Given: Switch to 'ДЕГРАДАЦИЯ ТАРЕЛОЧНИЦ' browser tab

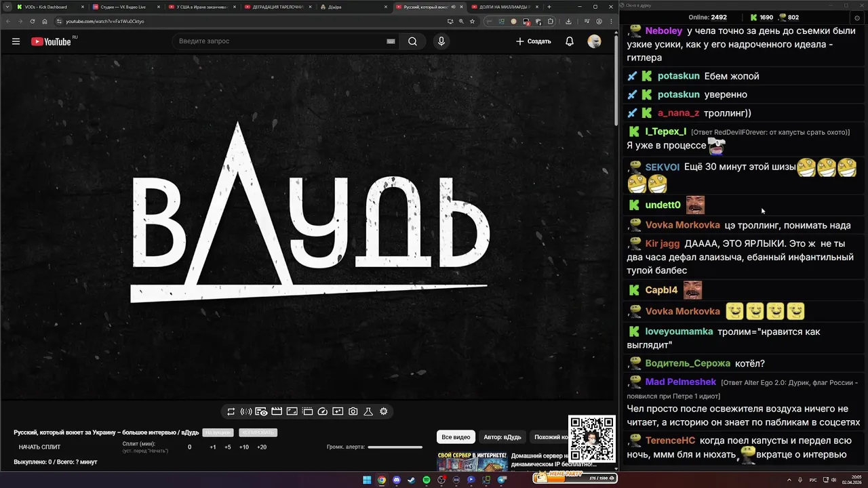Looking at the screenshot, I should click(277, 7).
